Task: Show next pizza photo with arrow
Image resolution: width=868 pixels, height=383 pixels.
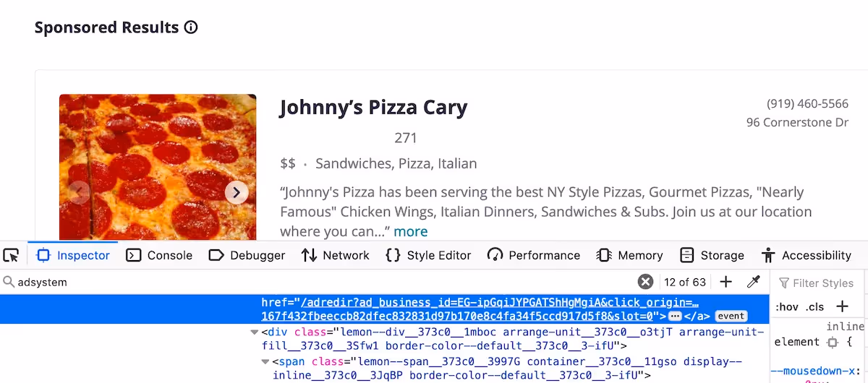Action: 237,192
